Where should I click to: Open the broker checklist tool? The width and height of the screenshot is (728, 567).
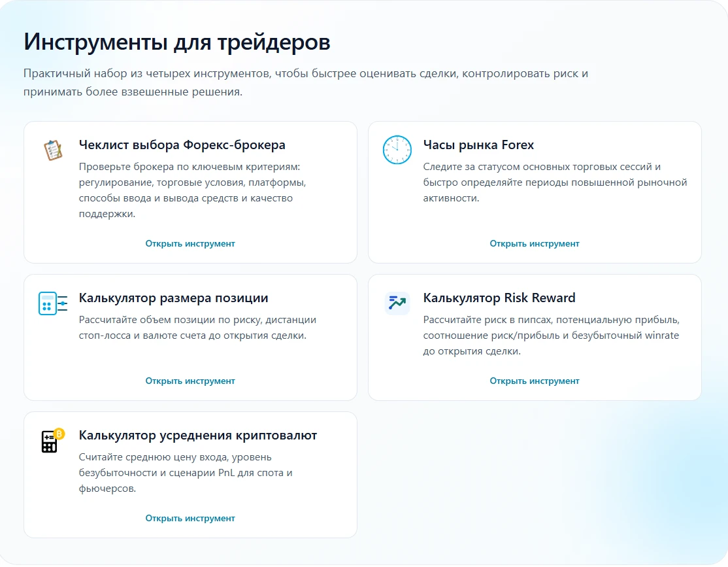[x=190, y=243]
